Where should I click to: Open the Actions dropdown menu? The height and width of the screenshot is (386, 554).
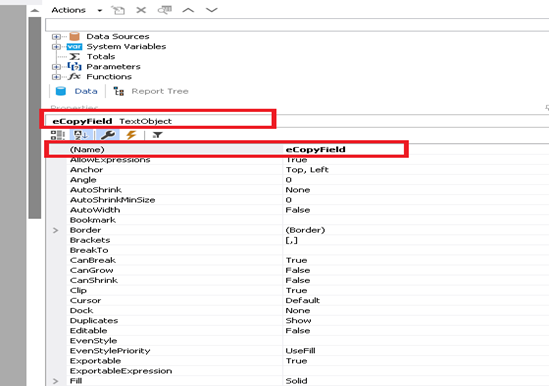pos(77,10)
